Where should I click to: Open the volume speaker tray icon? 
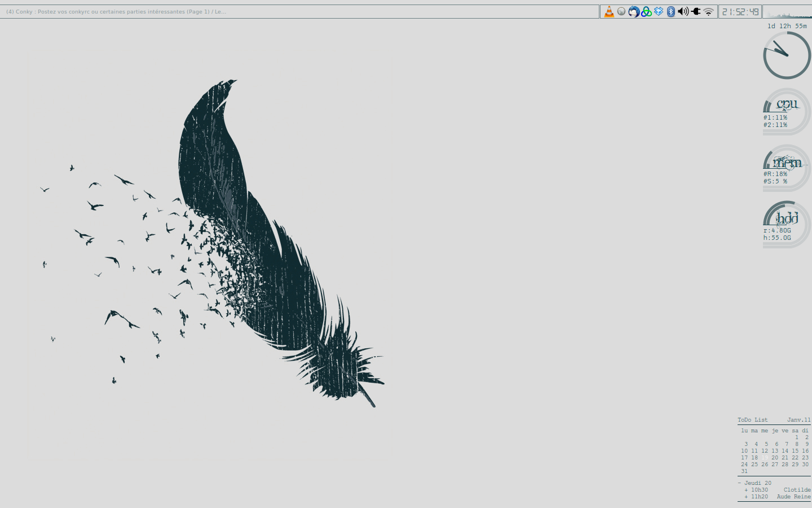(x=683, y=11)
